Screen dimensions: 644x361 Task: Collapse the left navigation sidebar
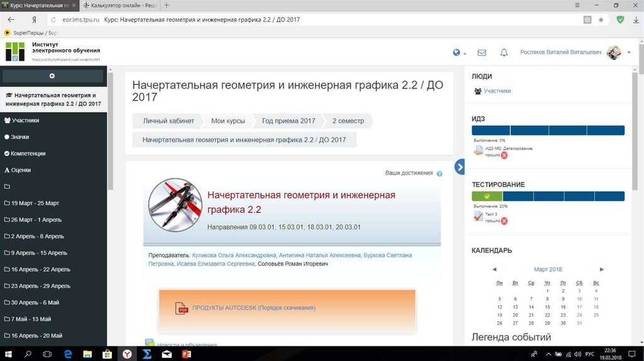(x=52, y=76)
